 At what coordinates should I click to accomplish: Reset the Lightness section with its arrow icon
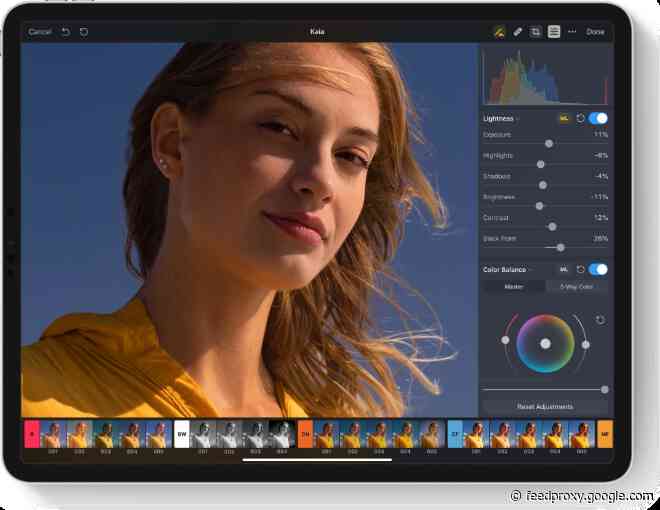tap(580, 119)
